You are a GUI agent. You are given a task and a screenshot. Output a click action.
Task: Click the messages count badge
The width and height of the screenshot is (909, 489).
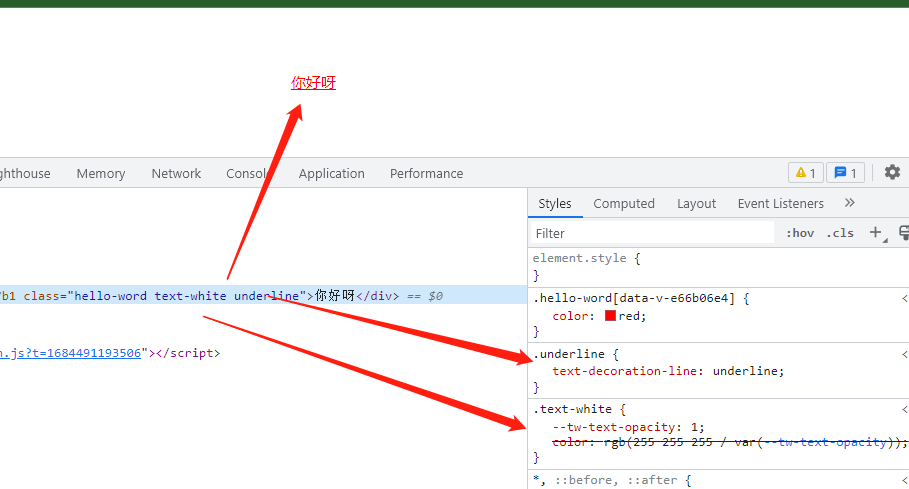845,173
